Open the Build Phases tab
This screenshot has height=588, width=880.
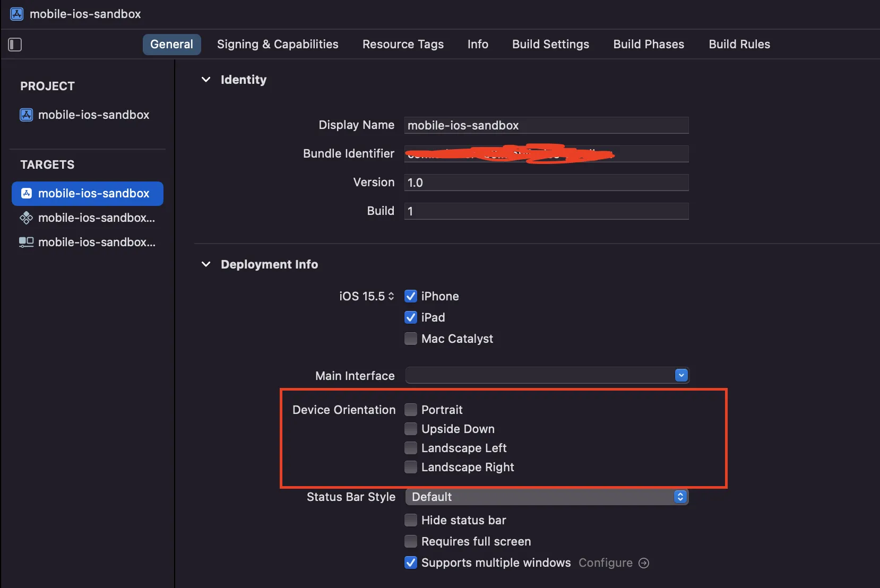[x=649, y=45]
